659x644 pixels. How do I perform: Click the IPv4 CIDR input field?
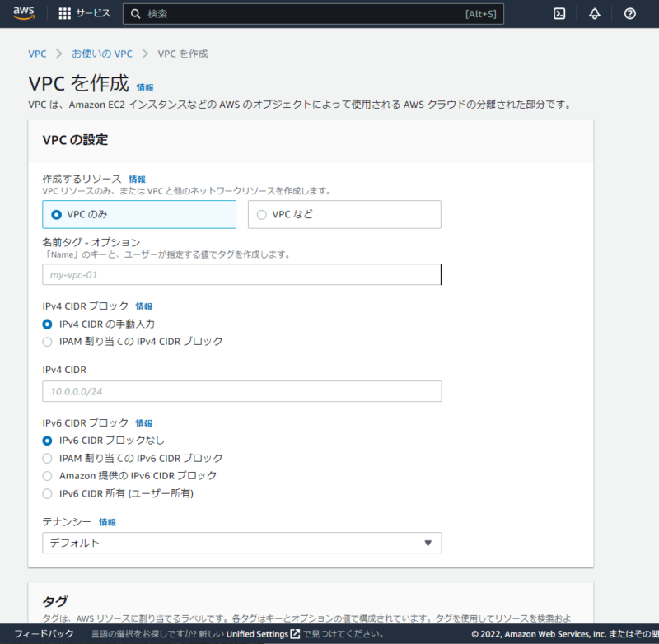pyautogui.click(x=241, y=391)
